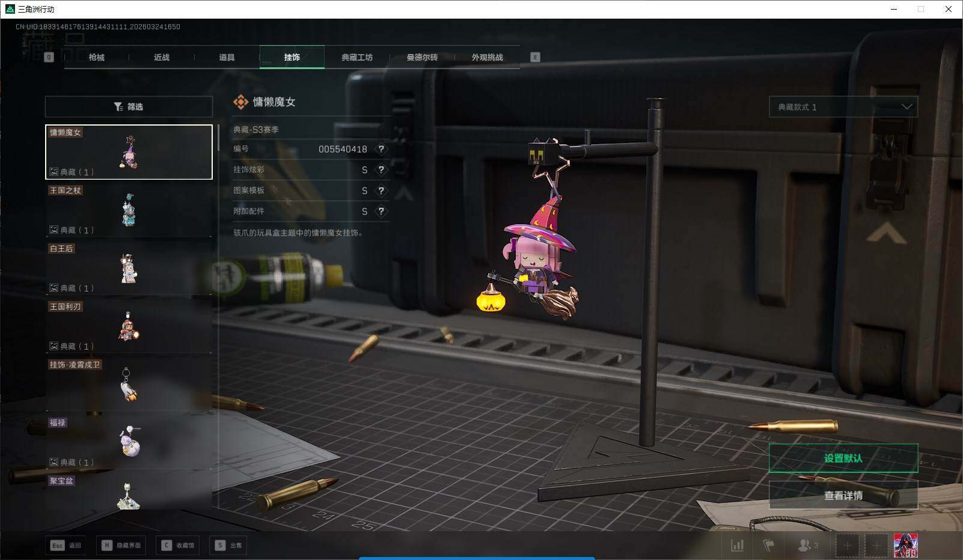Open the friends list icon showing 3
The image size is (963, 560).
(x=807, y=545)
